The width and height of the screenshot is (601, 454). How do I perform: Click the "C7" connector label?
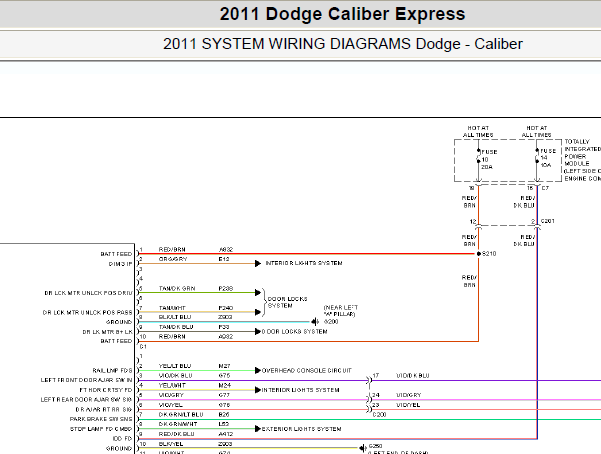tap(545, 188)
